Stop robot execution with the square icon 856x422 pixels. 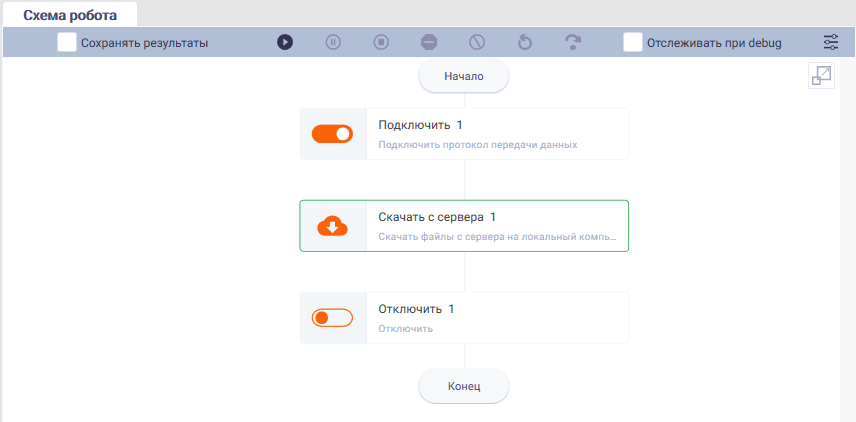(x=381, y=42)
